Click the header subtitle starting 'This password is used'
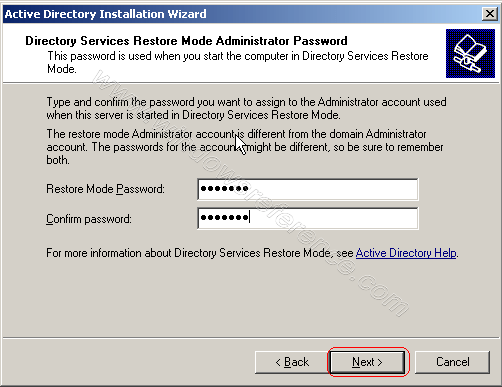 238,62
